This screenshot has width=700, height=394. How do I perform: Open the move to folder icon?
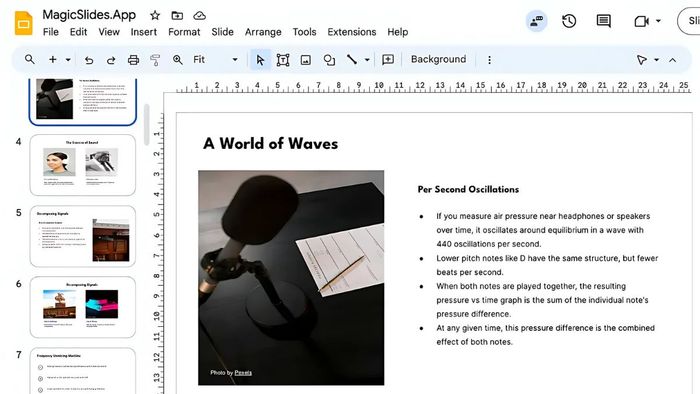177,16
